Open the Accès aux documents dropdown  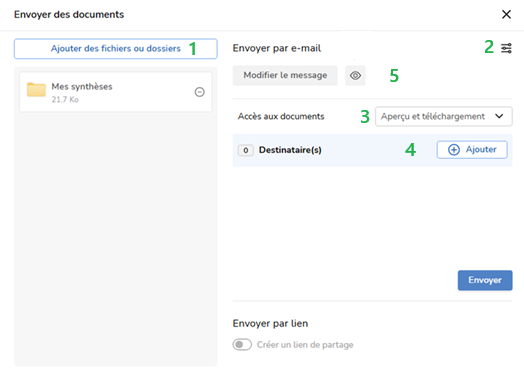click(443, 116)
